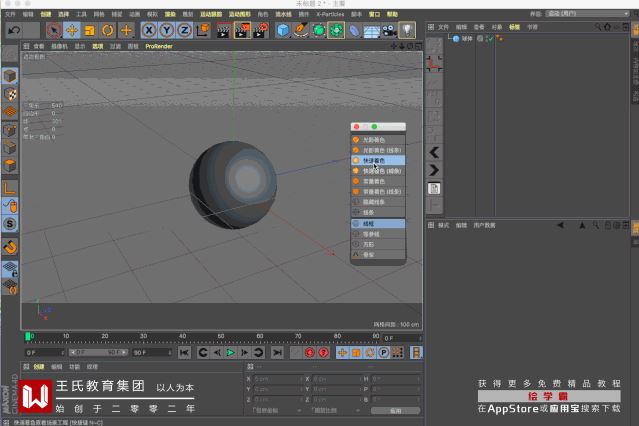
Task: Select 骨架 option in popup
Action: pyautogui.click(x=378, y=254)
